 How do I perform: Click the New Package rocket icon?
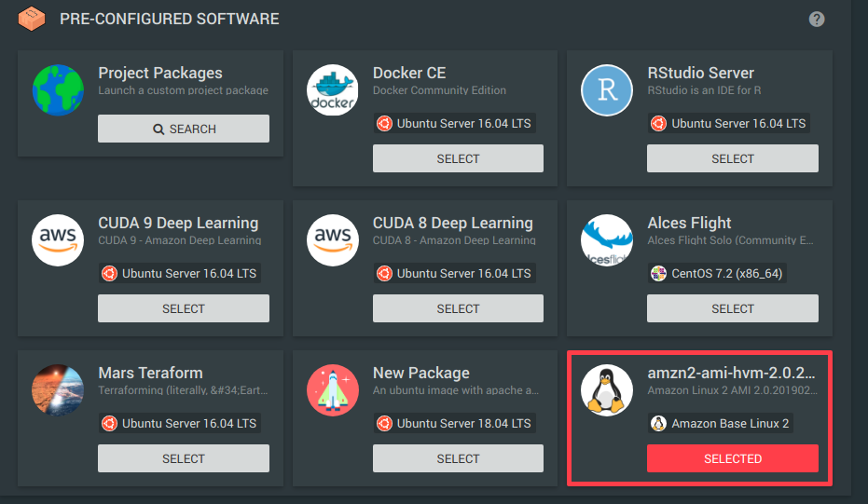click(333, 390)
